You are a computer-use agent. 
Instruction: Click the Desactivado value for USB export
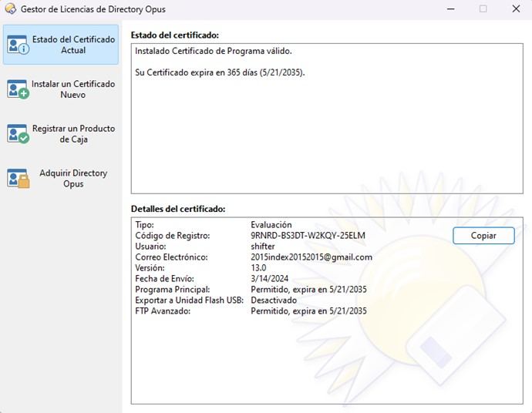[274, 300]
